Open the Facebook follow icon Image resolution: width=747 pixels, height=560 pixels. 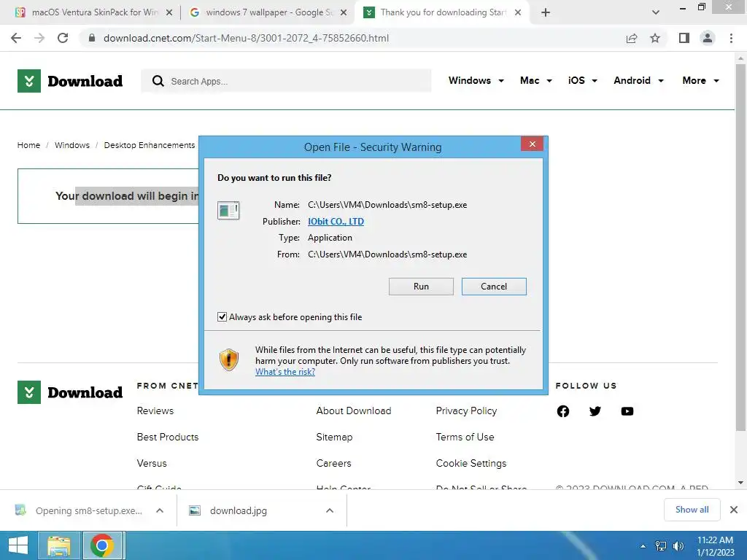[563, 411]
